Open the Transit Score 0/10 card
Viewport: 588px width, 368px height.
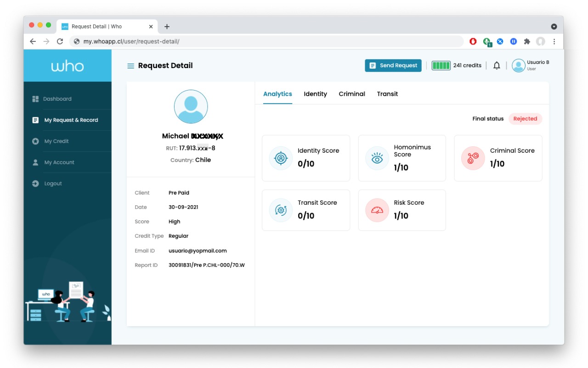click(306, 210)
